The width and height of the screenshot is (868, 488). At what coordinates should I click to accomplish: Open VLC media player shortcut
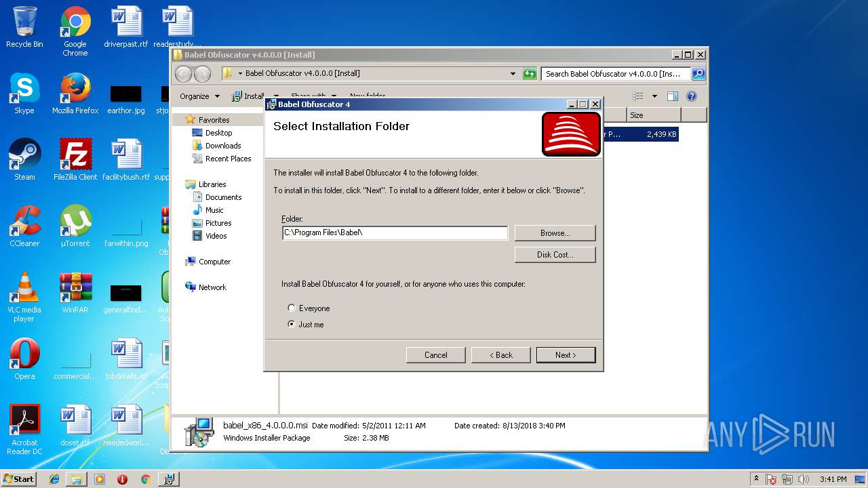(x=24, y=298)
